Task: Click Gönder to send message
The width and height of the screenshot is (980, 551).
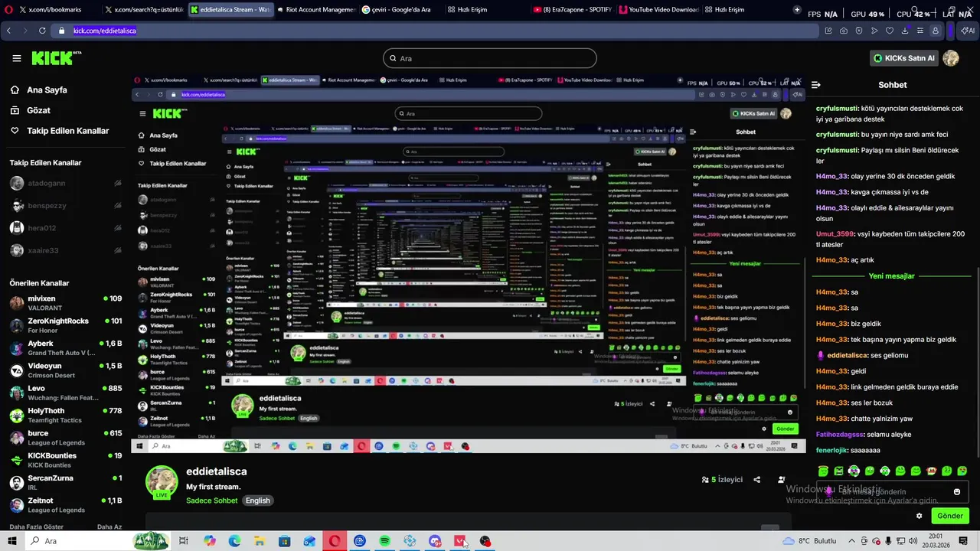Action: 950,516
